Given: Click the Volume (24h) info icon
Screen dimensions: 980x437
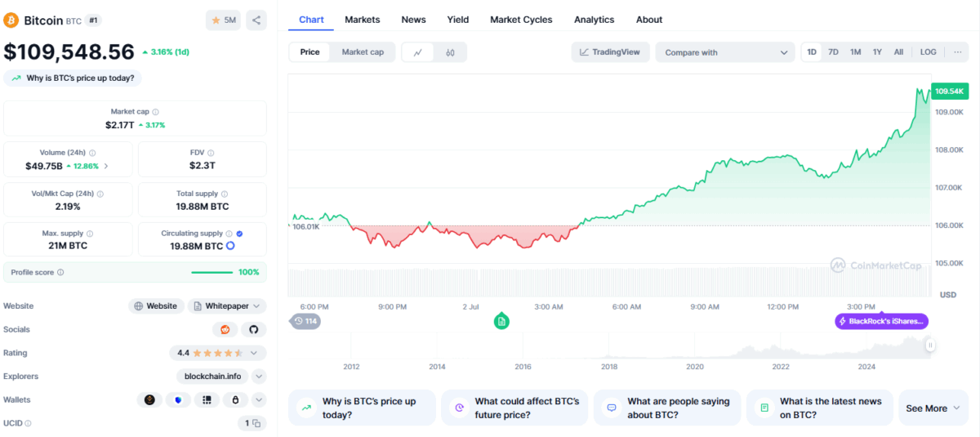Looking at the screenshot, I should click(x=92, y=153).
